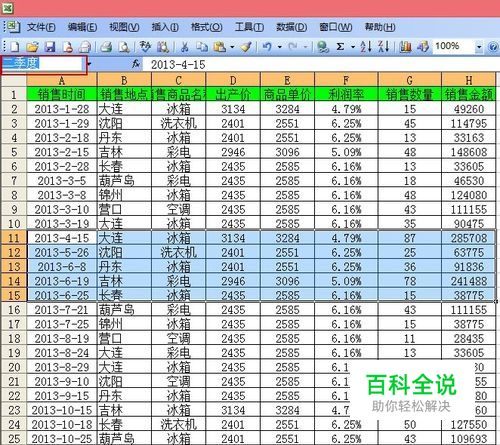The height and width of the screenshot is (445, 500).
Task: Select column D header
Action: tap(233, 80)
